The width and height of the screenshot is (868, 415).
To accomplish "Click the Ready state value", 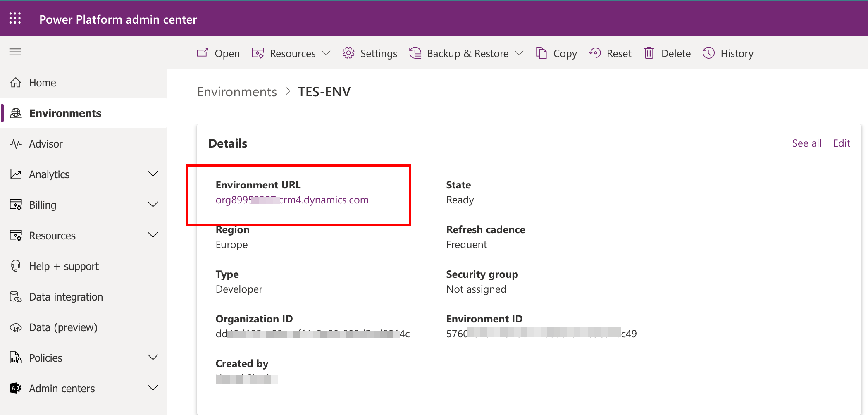I will pos(460,200).
